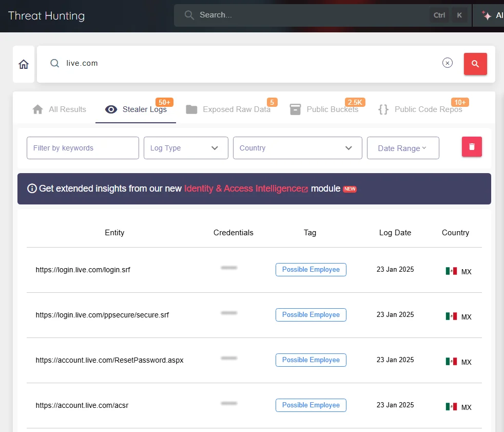Click the masked credentials in the acsr row
Screen dimensions: 504x432
point(229,403)
